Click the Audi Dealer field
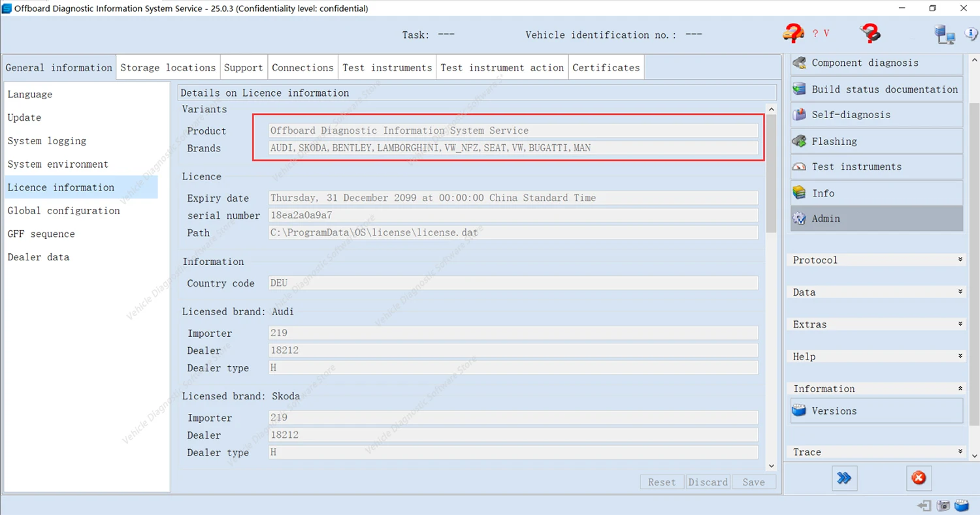Image resolution: width=980 pixels, height=515 pixels. (x=514, y=351)
